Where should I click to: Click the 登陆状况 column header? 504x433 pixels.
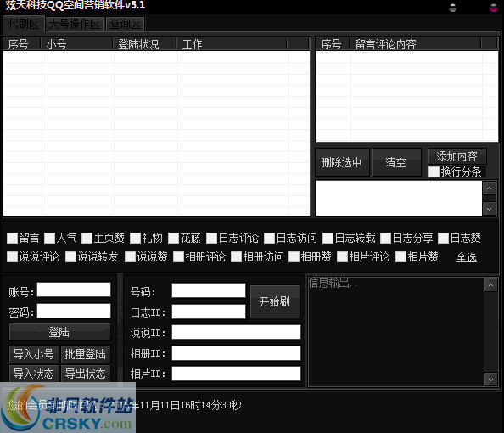point(145,44)
